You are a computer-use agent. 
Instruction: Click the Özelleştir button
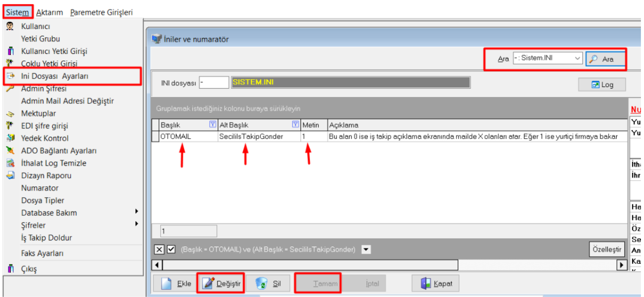click(607, 249)
